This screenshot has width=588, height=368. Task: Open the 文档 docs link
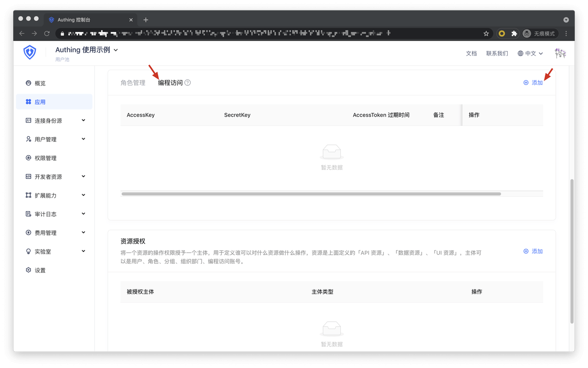tap(471, 54)
